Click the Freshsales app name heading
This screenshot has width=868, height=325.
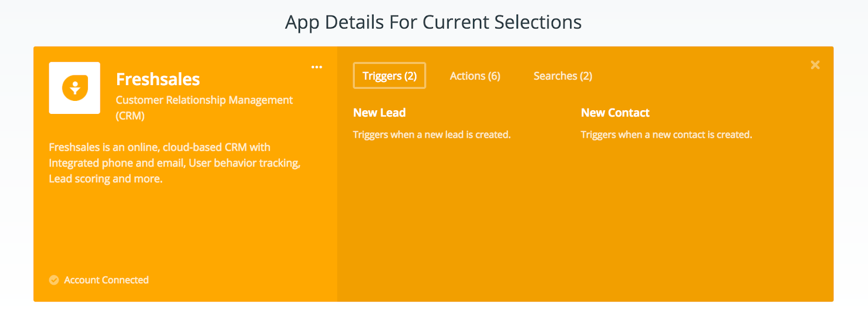coord(158,79)
